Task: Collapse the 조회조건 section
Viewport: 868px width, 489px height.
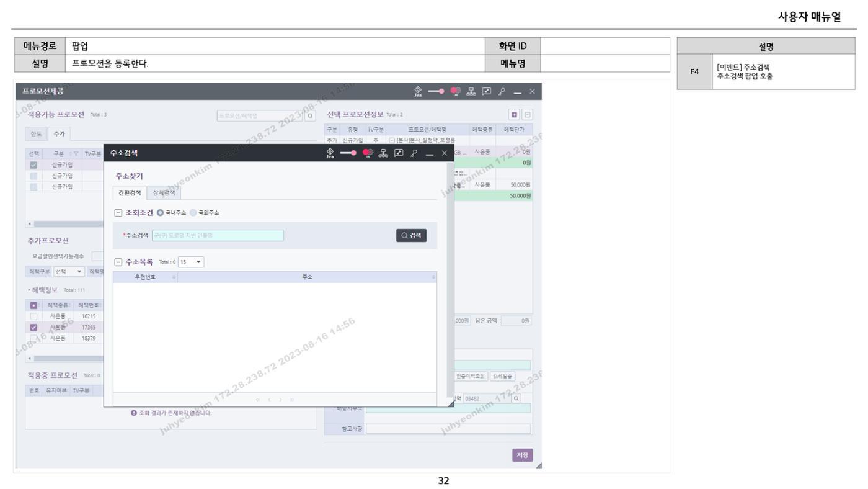Action: pyautogui.click(x=117, y=212)
